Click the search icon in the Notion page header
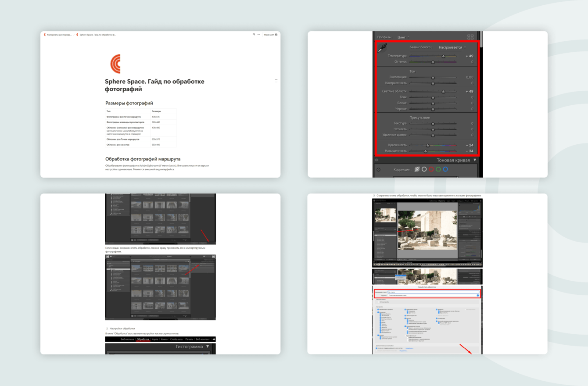This screenshot has height=386, width=588. (x=254, y=34)
